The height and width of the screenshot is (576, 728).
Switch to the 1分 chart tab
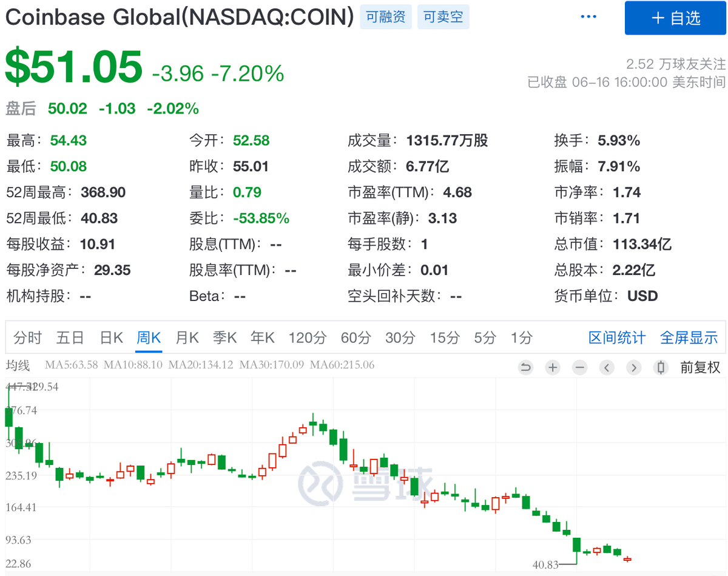pyautogui.click(x=521, y=337)
